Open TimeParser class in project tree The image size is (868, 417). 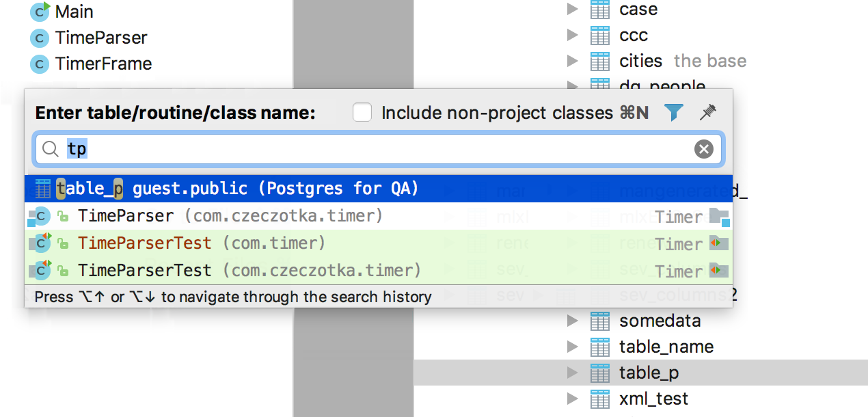point(101,38)
